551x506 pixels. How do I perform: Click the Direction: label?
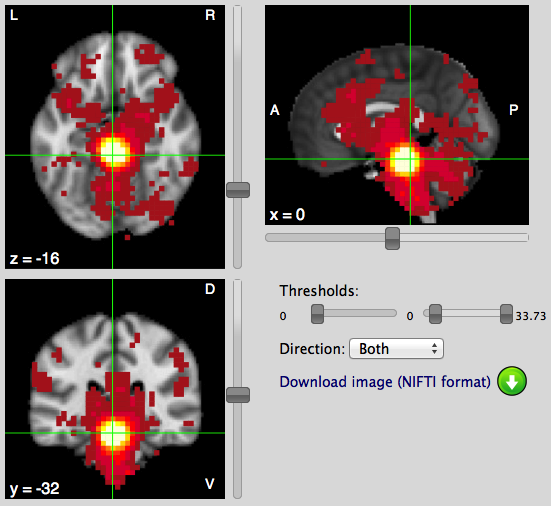[312, 349]
